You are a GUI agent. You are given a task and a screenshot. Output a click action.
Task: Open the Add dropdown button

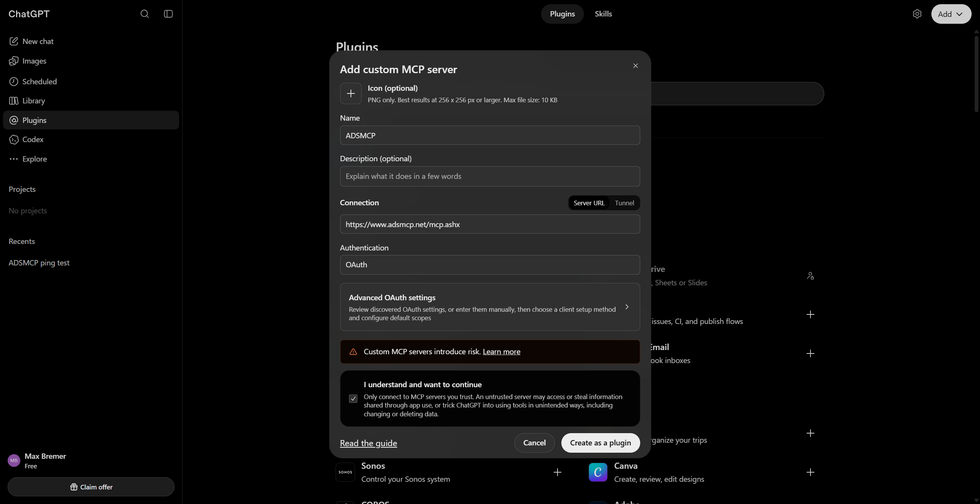point(951,14)
